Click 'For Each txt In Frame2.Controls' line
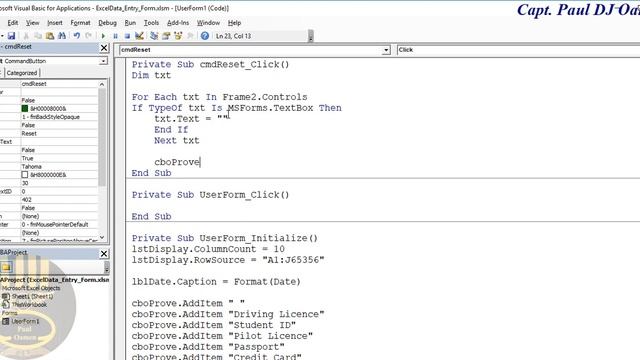 [x=219, y=97]
